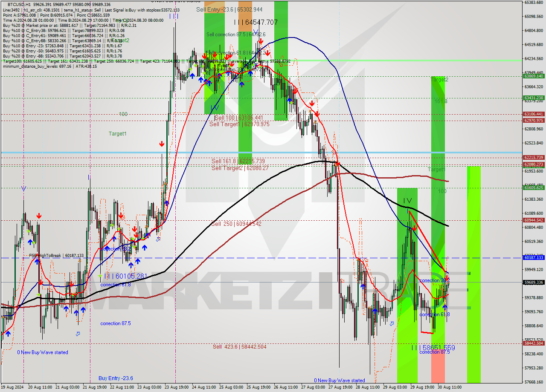Click the red 58442.504 price tag
The height and width of the screenshot is (392, 546).
click(x=534, y=343)
